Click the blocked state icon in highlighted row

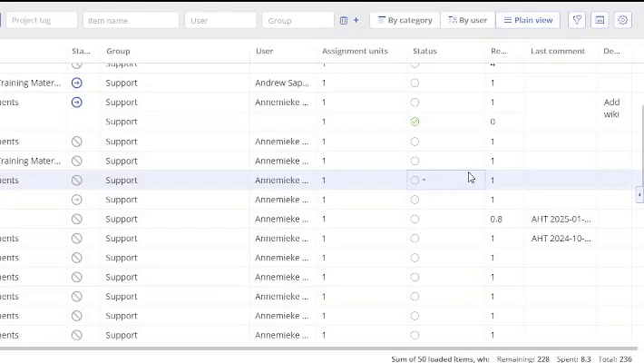pyautogui.click(x=77, y=180)
